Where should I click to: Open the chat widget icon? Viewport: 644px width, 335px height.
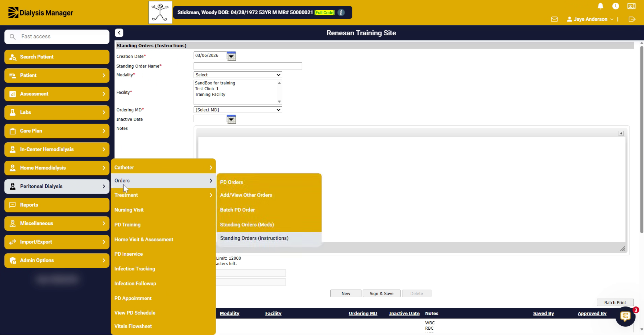tap(625, 317)
